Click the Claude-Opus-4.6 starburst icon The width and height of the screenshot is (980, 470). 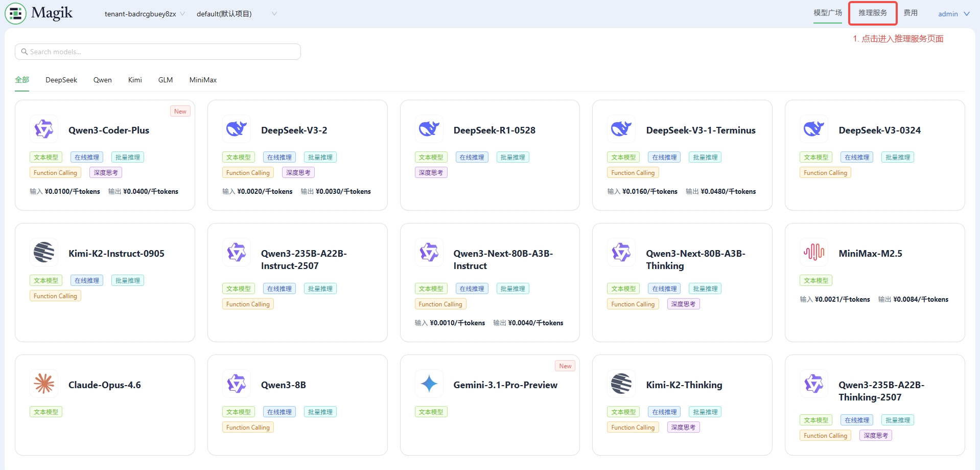(x=44, y=384)
